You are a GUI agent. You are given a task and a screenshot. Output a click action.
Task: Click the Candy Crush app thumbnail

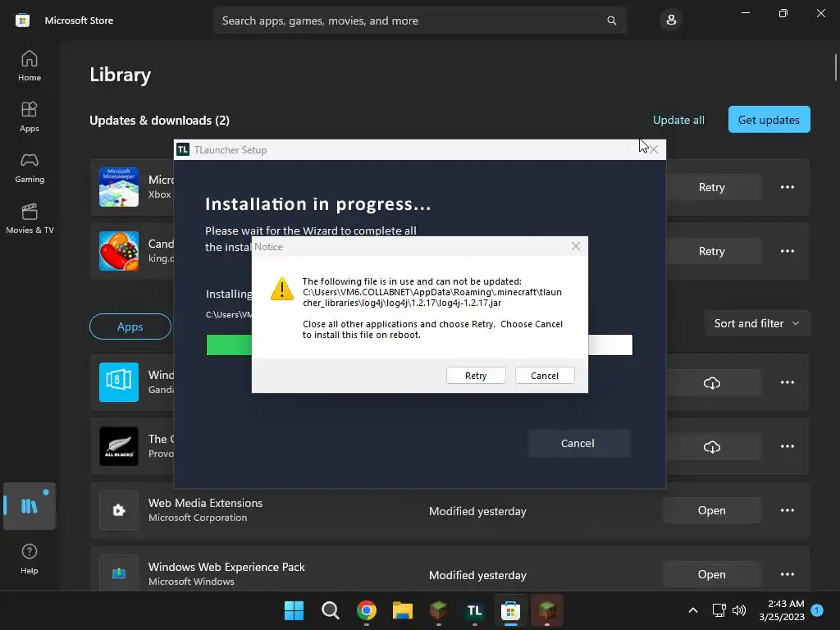pyautogui.click(x=119, y=251)
